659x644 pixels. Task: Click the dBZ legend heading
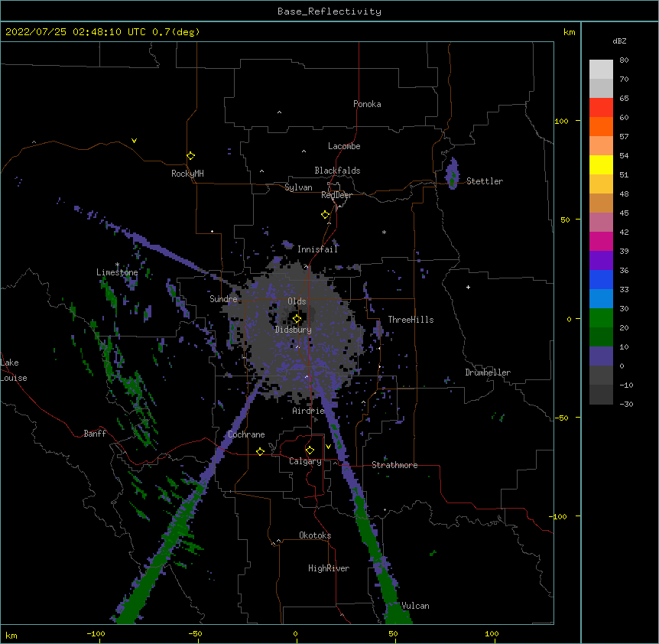pyautogui.click(x=619, y=41)
